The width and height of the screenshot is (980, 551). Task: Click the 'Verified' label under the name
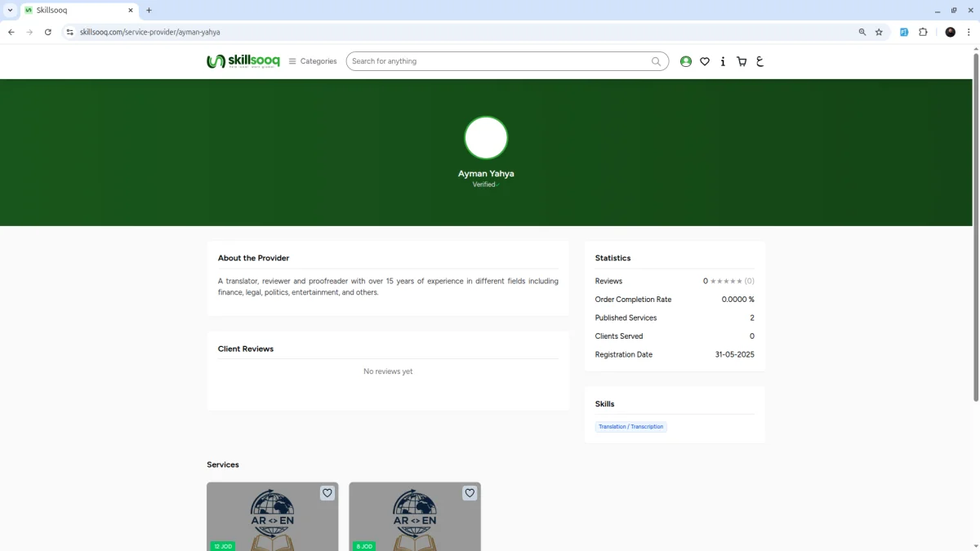tap(485, 184)
